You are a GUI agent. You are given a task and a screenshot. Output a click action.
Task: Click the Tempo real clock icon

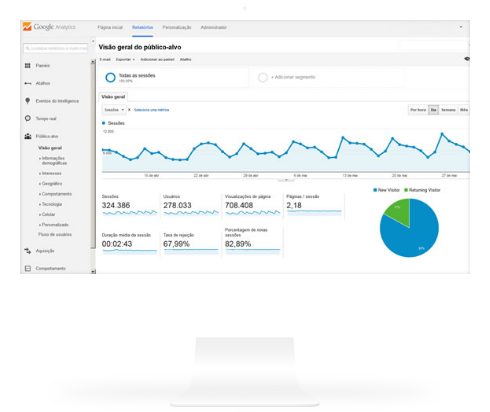28,118
